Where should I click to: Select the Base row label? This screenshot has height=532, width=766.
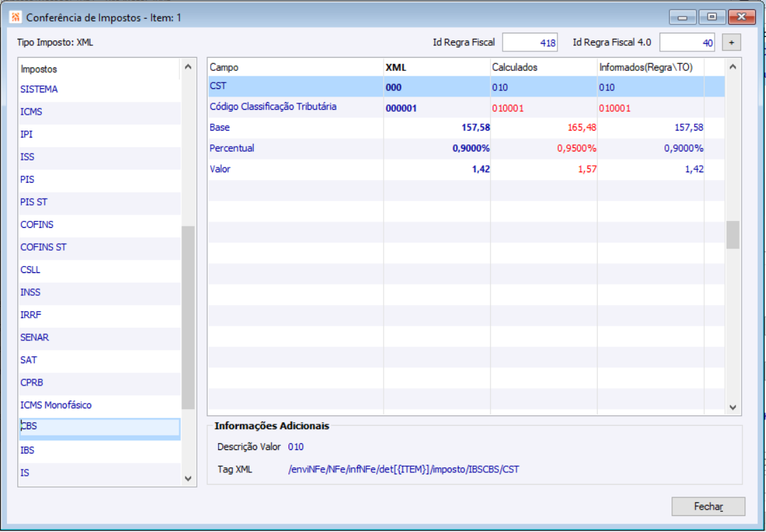220,127
